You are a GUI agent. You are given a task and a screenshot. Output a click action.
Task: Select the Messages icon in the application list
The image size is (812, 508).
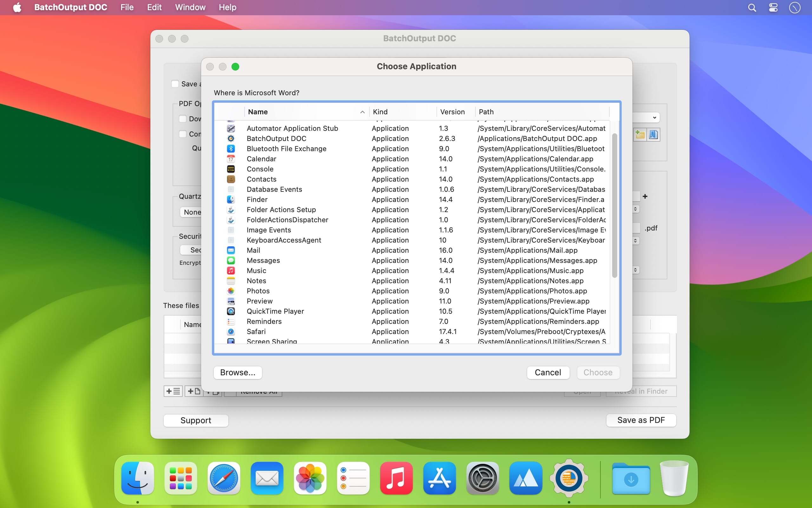(231, 260)
